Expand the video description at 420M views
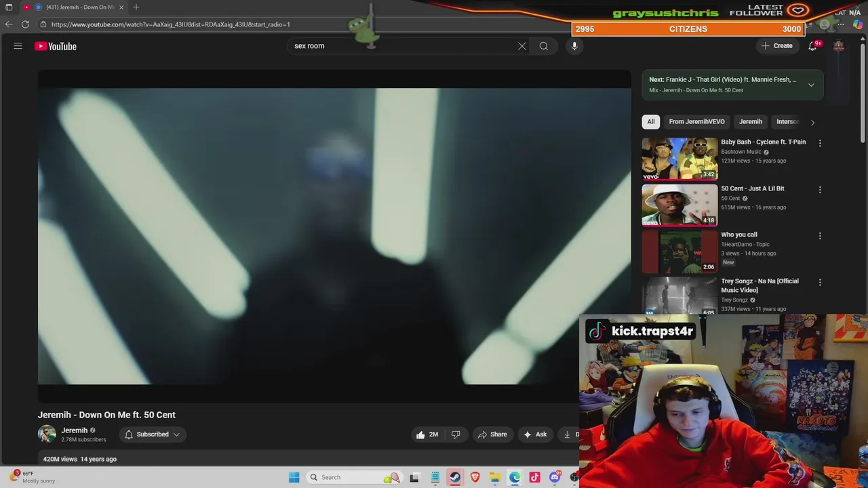The image size is (868, 488). (x=80, y=459)
